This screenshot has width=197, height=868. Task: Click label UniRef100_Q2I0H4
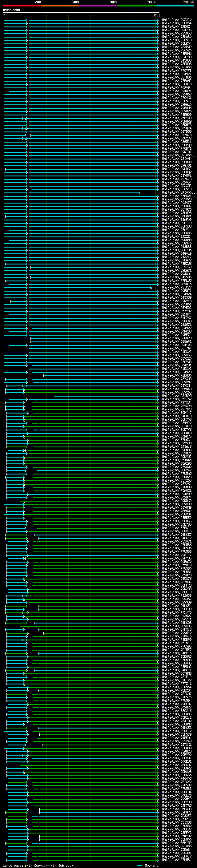(177, 159)
